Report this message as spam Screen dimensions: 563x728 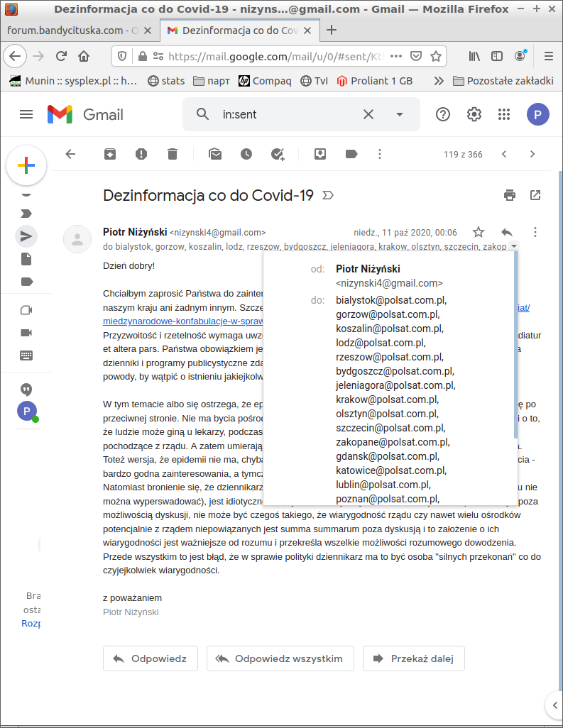coord(141,154)
